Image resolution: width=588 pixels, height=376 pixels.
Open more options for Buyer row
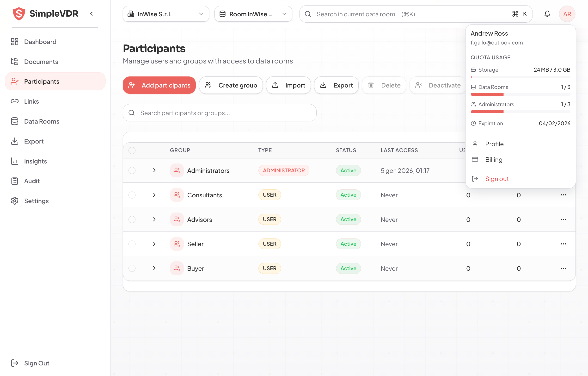[x=563, y=269]
